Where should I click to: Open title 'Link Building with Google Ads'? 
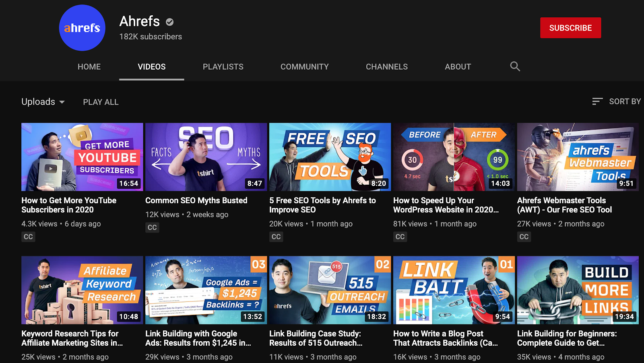198,338
